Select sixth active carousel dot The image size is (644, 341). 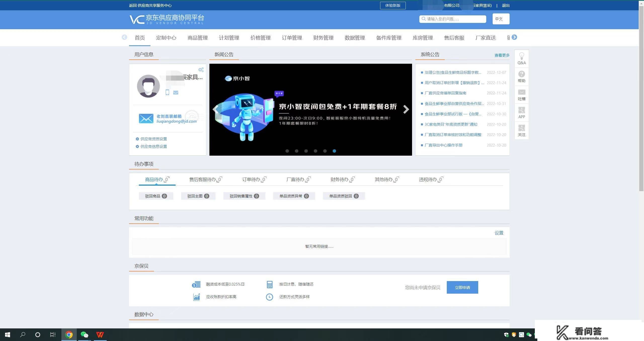[334, 151]
